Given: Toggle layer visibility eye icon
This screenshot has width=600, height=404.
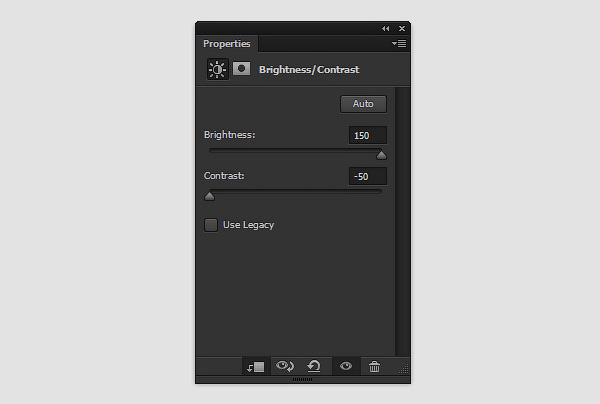Looking at the screenshot, I should 346,366.
